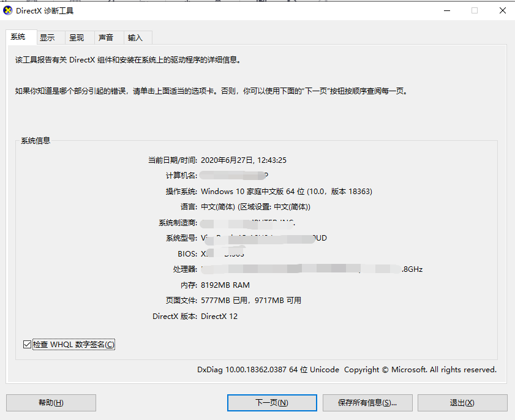Image resolution: width=515 pixels, height=420 pixels.
Task: Click the 退出(X) button
Action: 462,403
